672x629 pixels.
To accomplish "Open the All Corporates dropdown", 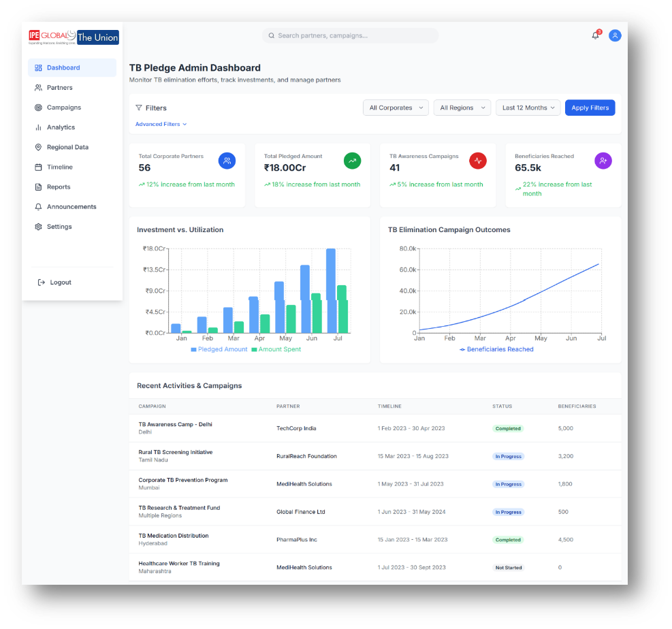I will point(396,108).
